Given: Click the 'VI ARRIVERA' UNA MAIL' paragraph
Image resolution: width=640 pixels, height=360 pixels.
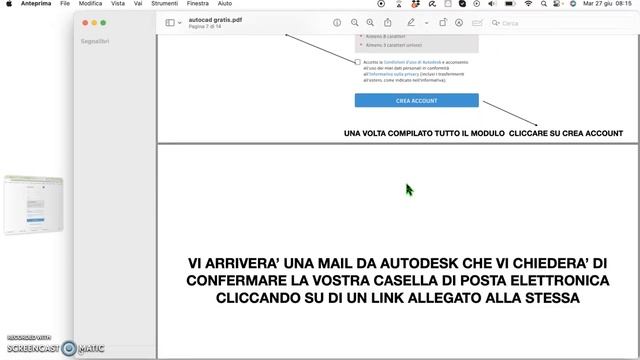Looking at the screenshot, I should click(398, 280).
